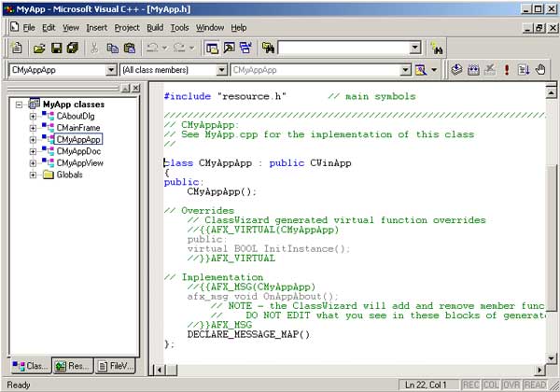Viewport: 560px width, 392px height.
Task: Expand the CMyAppDoc class node
Action: (x=33, y=152)
